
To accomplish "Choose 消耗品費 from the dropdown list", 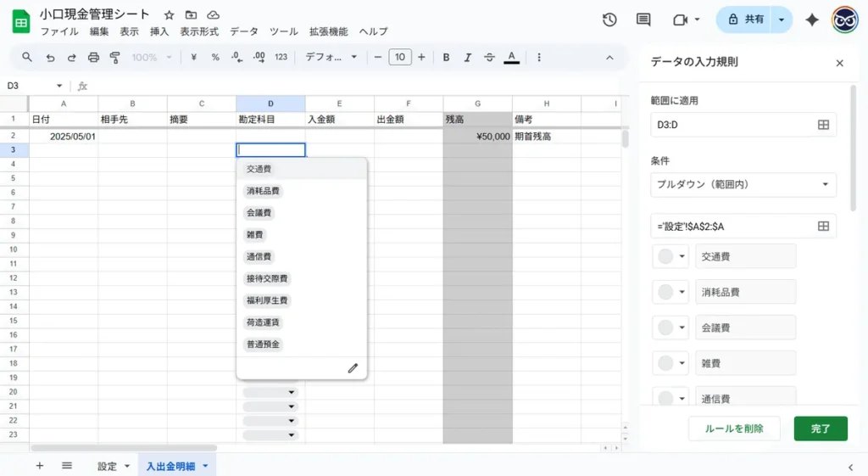I will 264,191.
